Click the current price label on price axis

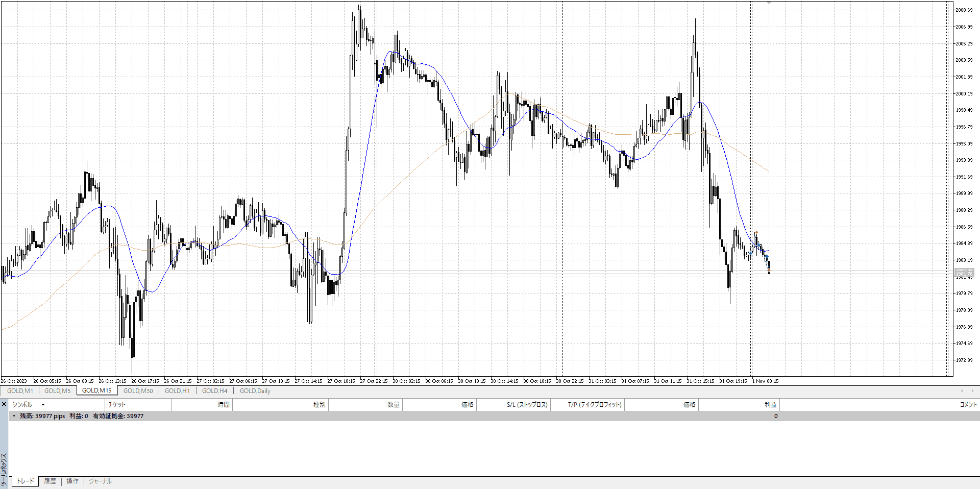(x=964, y=273)
